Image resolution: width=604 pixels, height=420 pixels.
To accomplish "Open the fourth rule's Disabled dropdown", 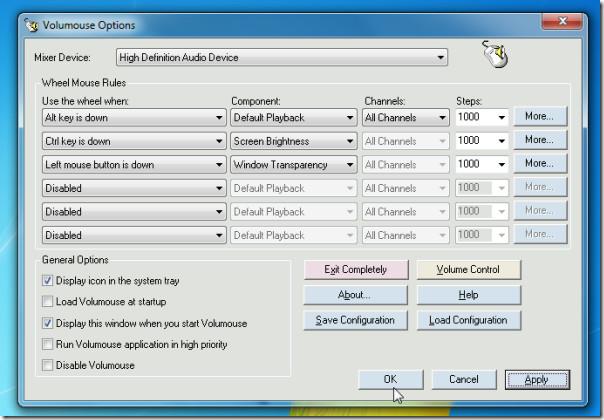I will tap(134, 188).
